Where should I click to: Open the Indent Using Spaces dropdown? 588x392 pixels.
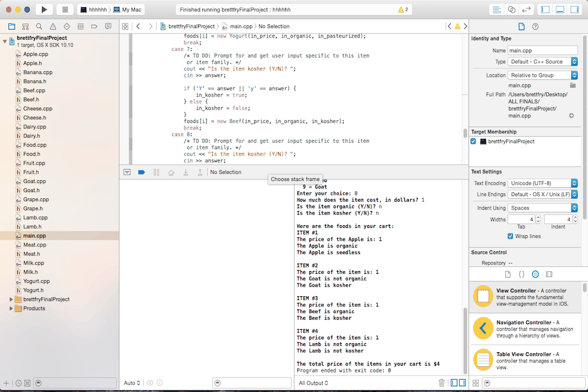point(542,208)
